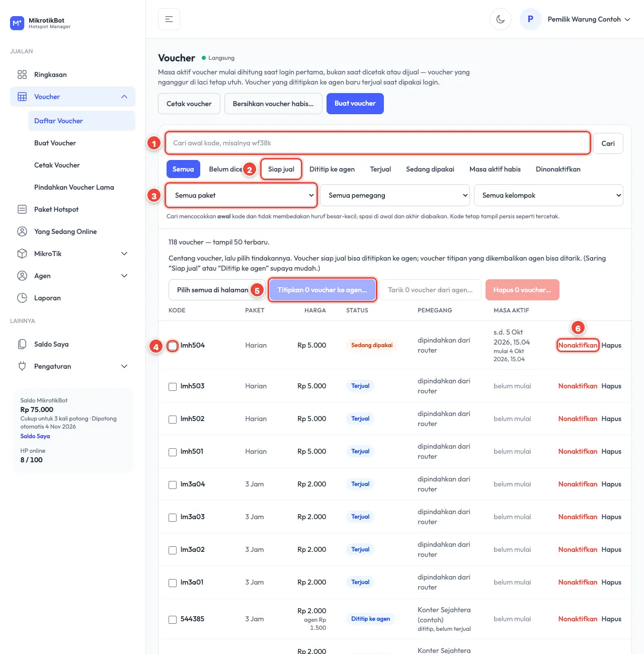The image size is (644, 654).
Task: Open Buat Voucher in sidebar menu
Action: tap(55, 143)
